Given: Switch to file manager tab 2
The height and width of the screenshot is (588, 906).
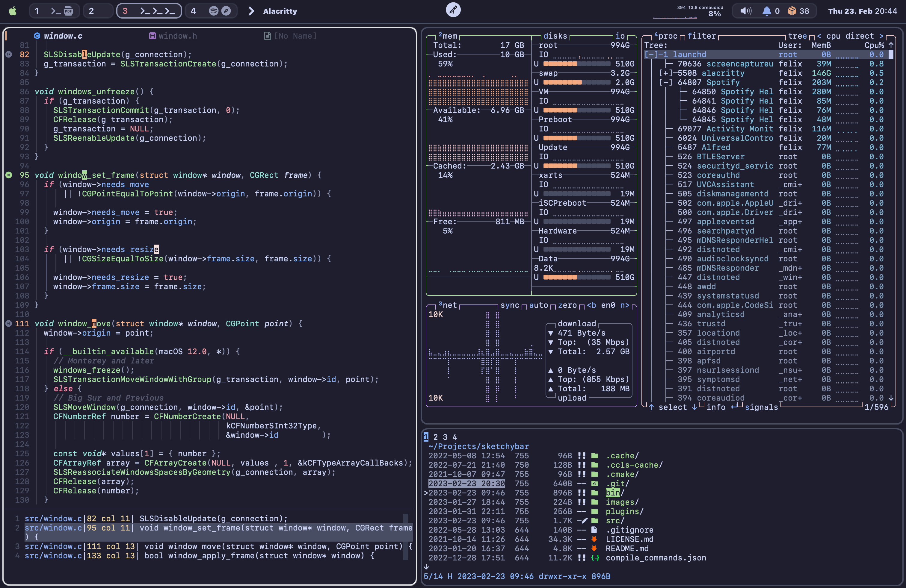Looking at the screenshot, I should 436,437.
